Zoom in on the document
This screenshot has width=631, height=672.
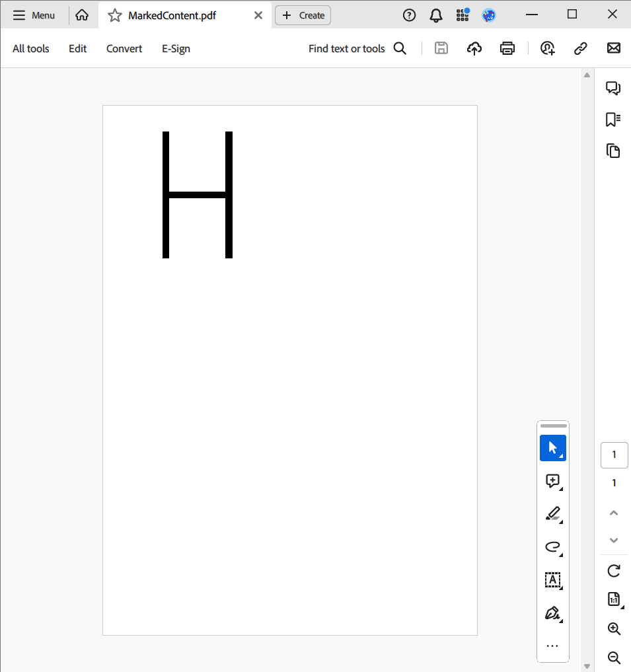(x=613, y=628)
